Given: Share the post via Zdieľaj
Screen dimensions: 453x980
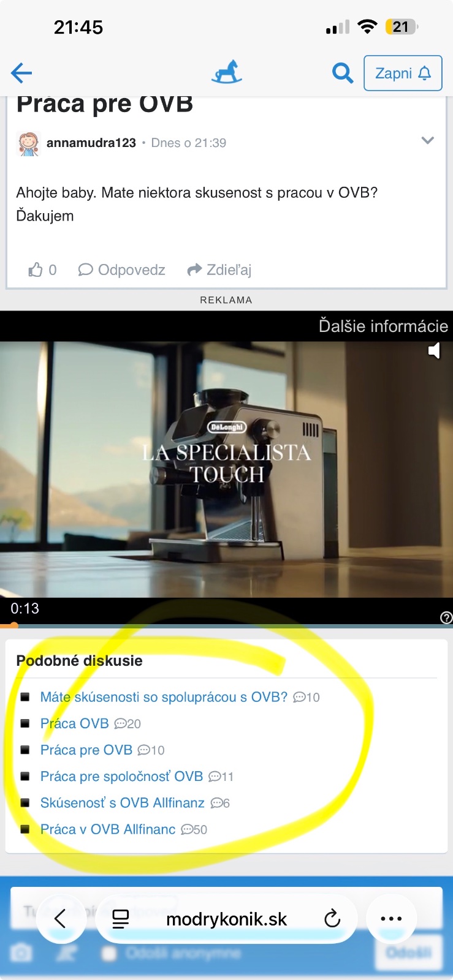Looking at the screenshot, I should coord(219,270).
